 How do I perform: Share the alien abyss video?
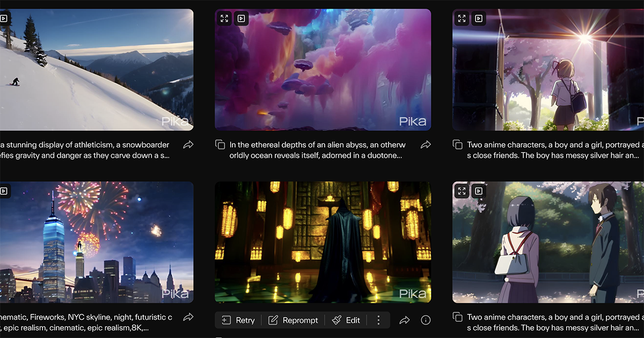click(x=426, y=144)
